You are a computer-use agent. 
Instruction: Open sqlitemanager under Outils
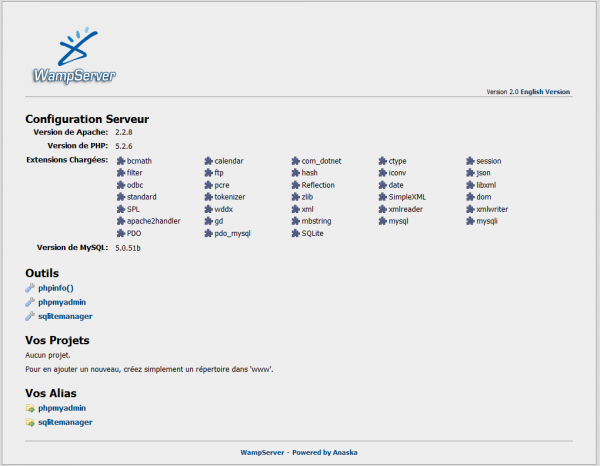65,316
